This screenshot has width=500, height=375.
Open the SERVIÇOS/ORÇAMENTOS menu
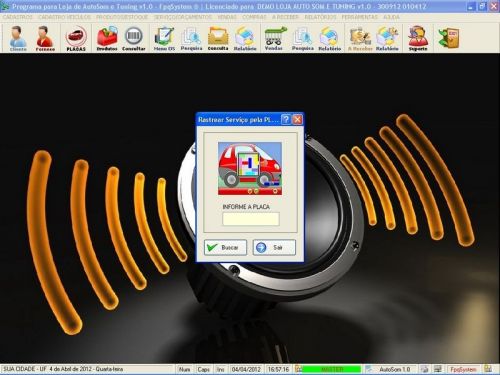pyautogui.click(x=183, y=17)
